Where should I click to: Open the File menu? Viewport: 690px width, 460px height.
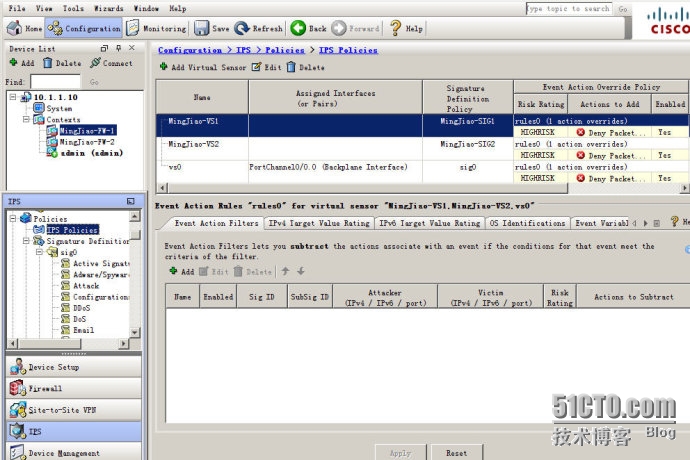pos(17,8)
